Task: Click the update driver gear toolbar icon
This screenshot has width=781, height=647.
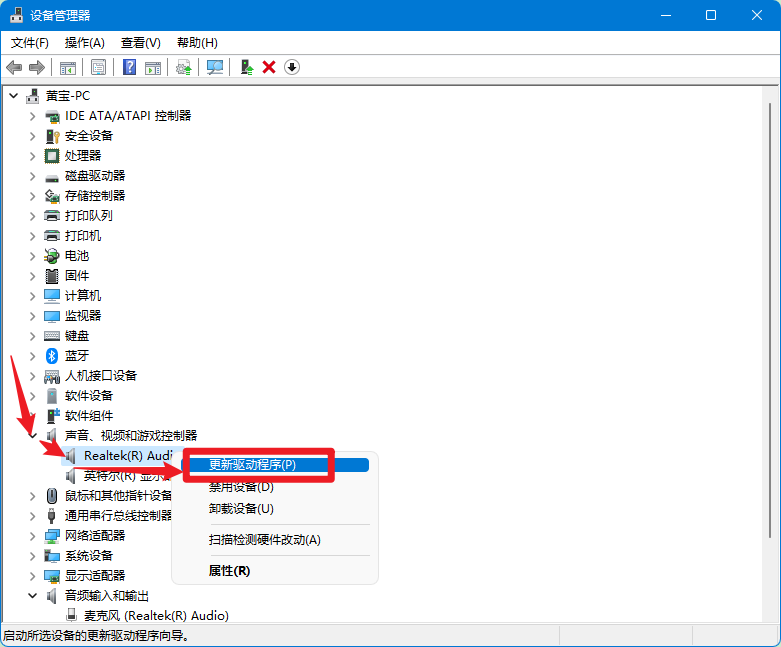Action: pos(184,67)
